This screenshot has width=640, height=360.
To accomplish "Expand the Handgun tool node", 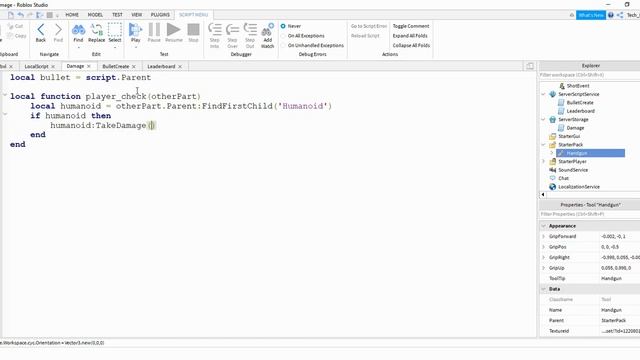I will click(552, 153).
